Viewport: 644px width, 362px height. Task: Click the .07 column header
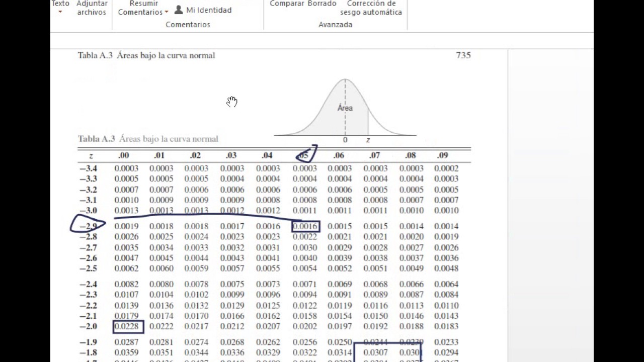(x=374, y=156)
